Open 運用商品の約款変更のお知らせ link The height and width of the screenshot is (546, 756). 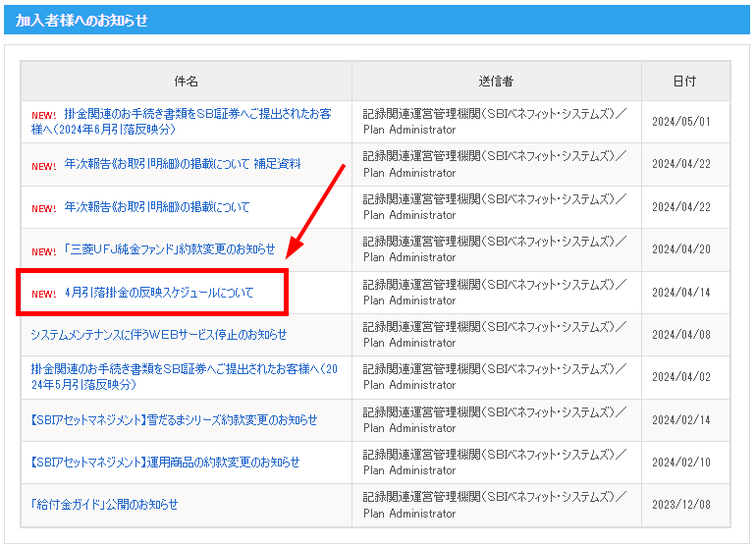click(165, 463)
